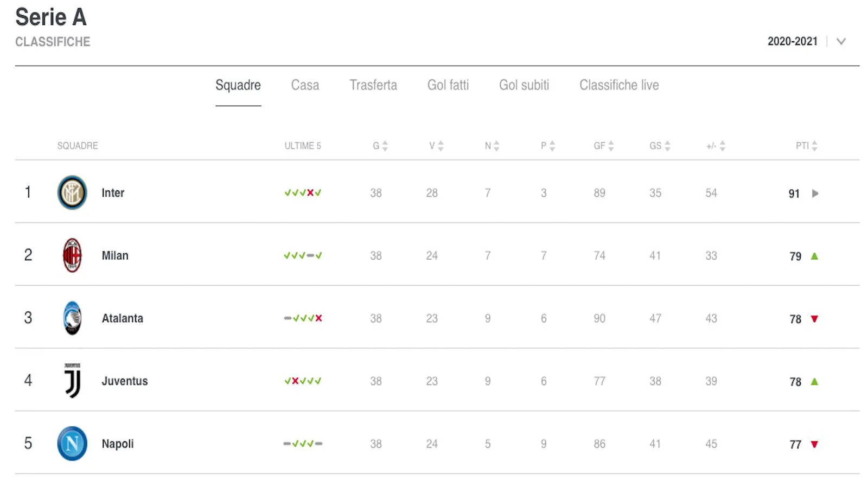Sort table by PTI points arrows
This screenshot has width=868, height=488.
click(x=814, y=146)
